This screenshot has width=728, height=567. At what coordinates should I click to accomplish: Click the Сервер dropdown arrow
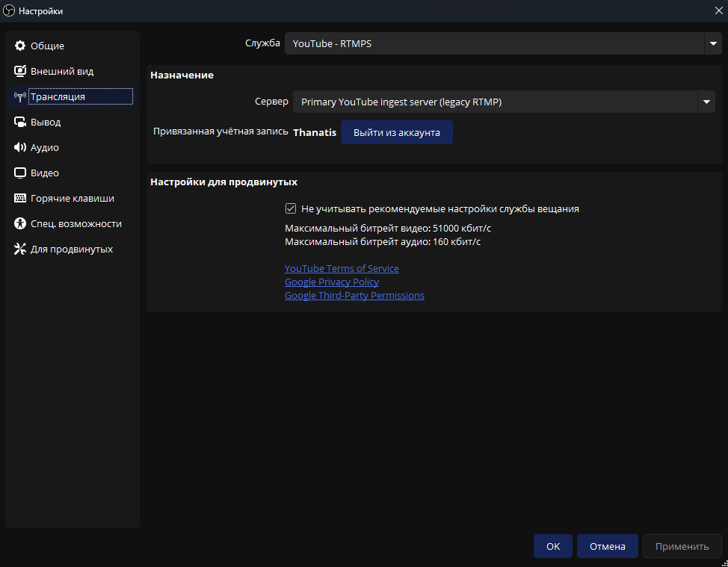[706, 102]
